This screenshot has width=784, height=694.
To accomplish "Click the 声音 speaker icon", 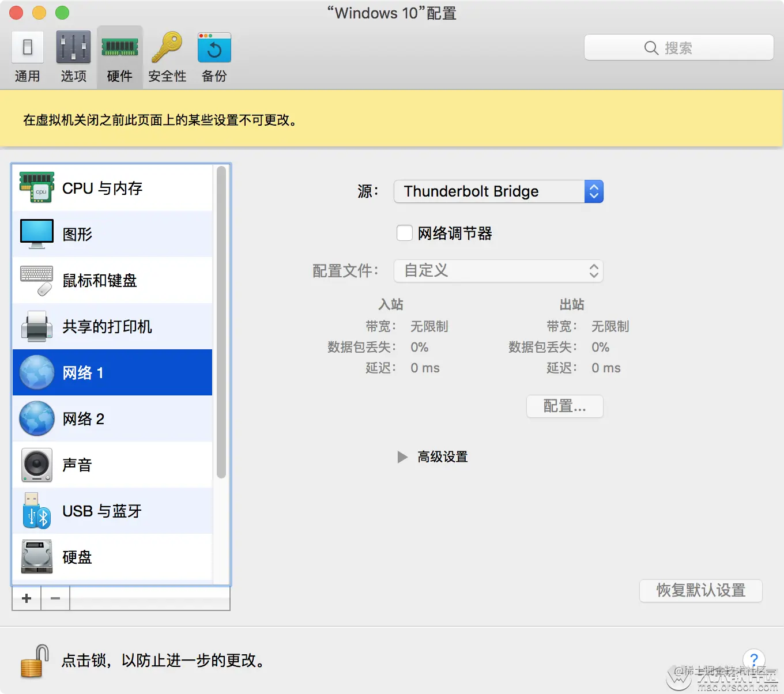I will [x=37, y=465].
